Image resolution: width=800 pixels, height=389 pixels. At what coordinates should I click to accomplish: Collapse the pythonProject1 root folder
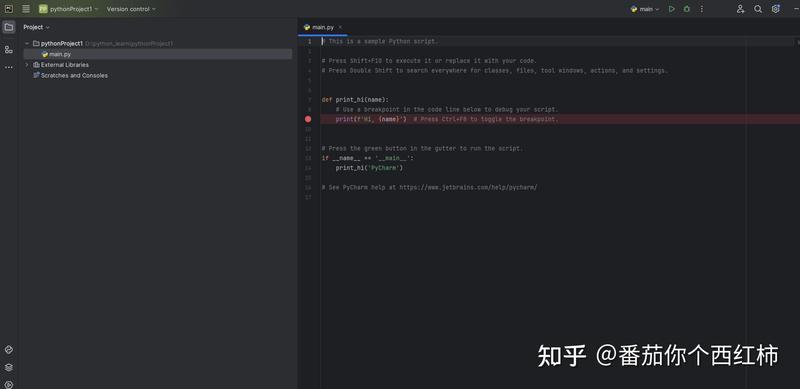click(27, 43)
